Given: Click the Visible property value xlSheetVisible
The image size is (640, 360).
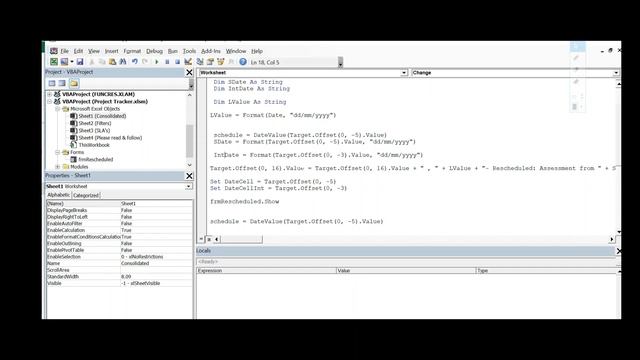Looking at the screenshot, I should point(156,283).
